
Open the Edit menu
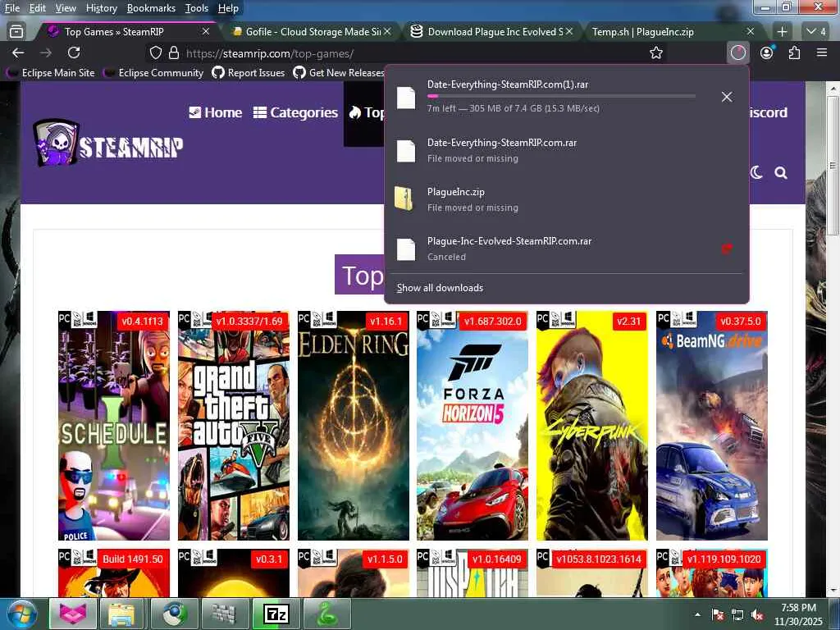[x=38, y=8]
